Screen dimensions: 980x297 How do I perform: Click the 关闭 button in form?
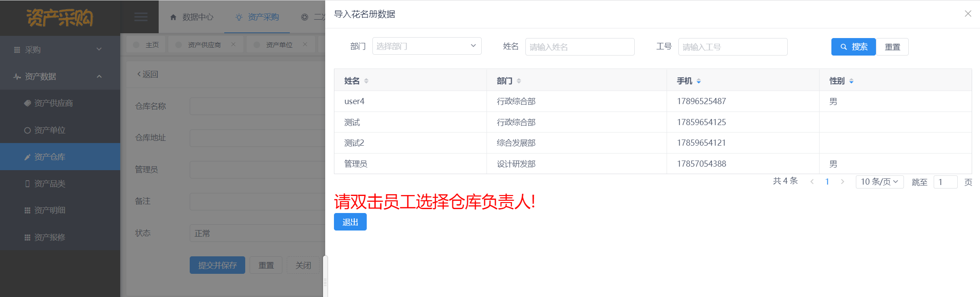pyautogui.click(x=303, y=265)
